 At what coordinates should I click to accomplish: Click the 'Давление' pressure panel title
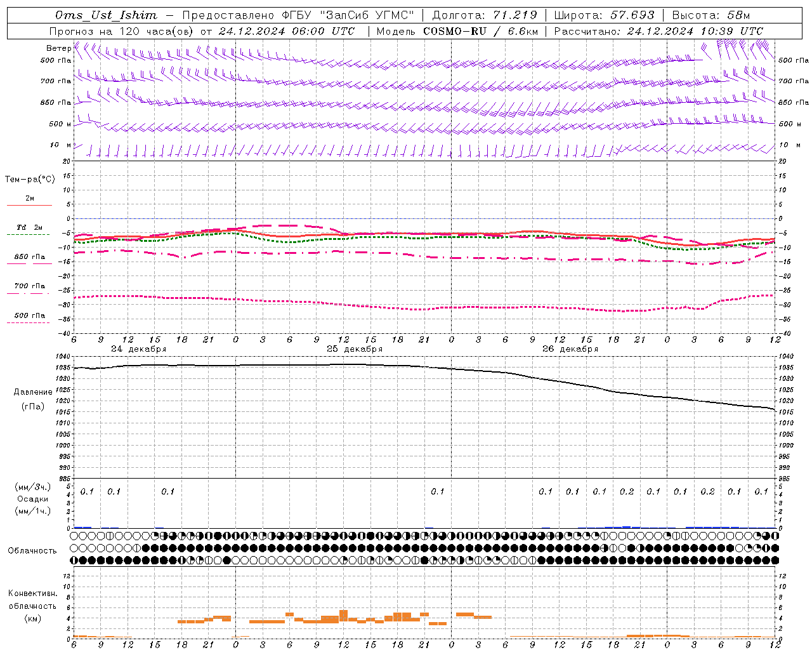[x=33, y=392]
